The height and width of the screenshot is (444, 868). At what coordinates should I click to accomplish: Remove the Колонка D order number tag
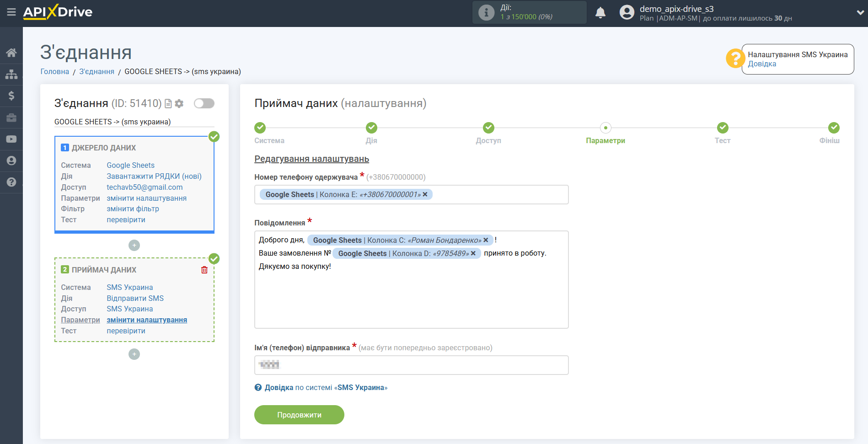[x=473, y=253]
